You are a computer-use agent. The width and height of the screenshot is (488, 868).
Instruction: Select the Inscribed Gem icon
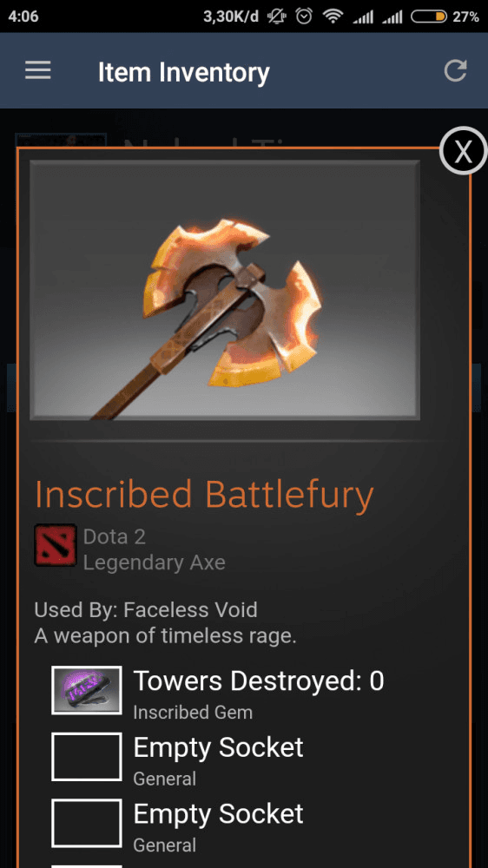pyautogui.click(x=87, y=690)
